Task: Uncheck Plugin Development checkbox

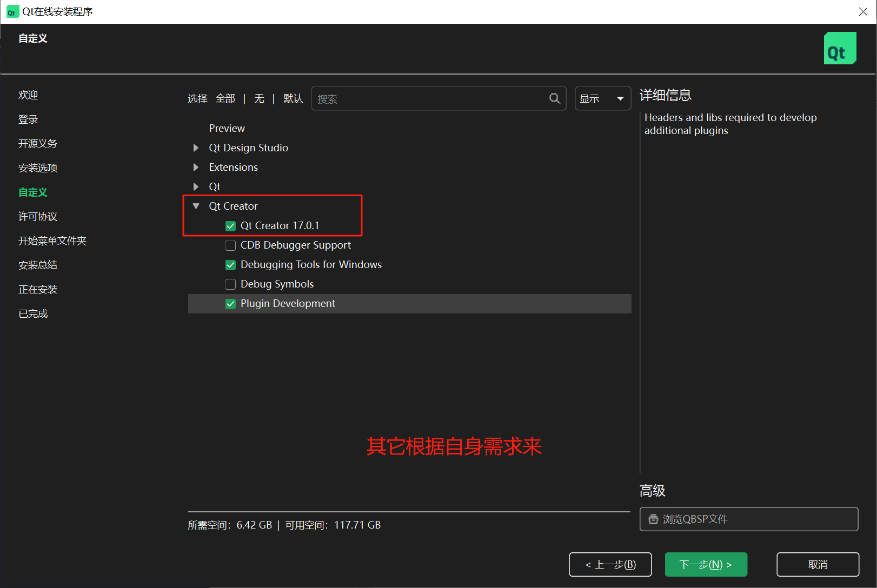Action: (x=230, y=304)
